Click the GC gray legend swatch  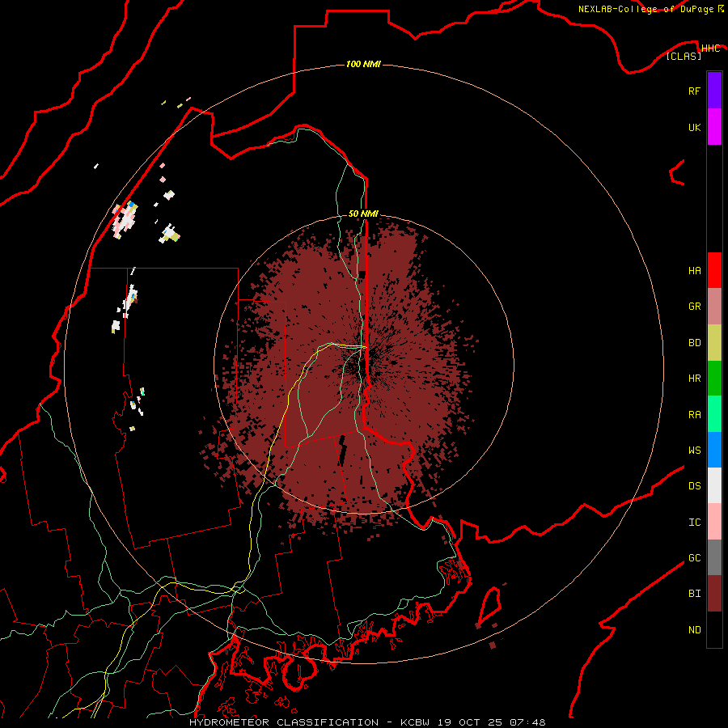pos(714,557)
